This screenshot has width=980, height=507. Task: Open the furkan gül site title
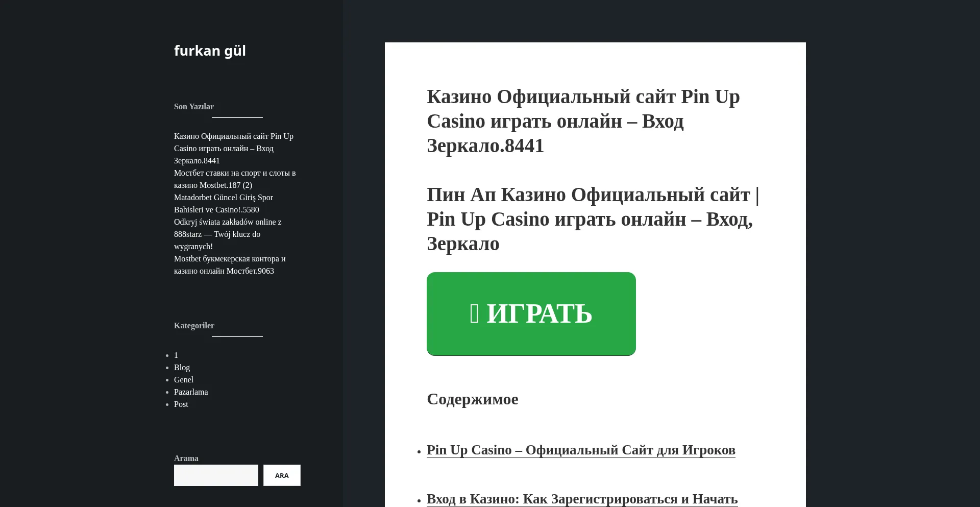[210, 51]
